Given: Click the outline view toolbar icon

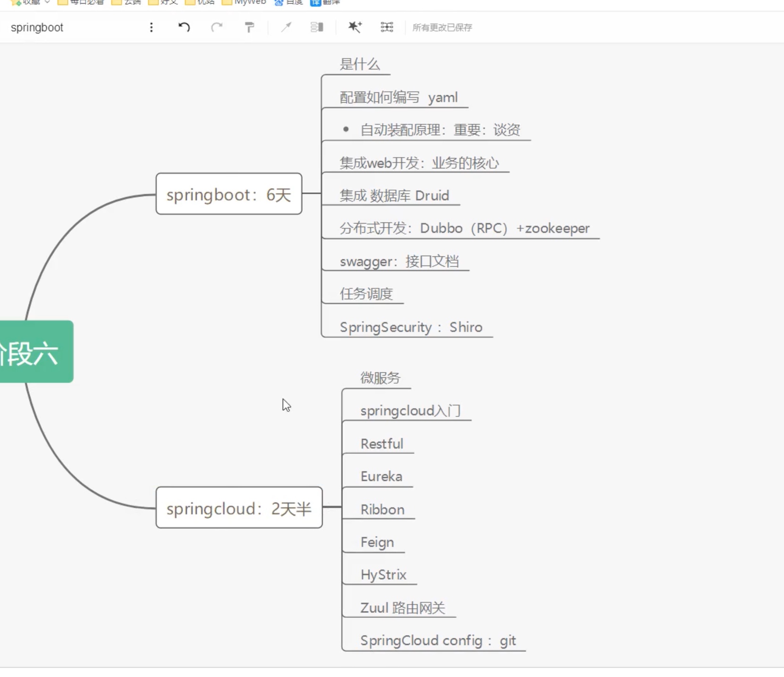Looking at the screenshot, I should tap(317, 27).
